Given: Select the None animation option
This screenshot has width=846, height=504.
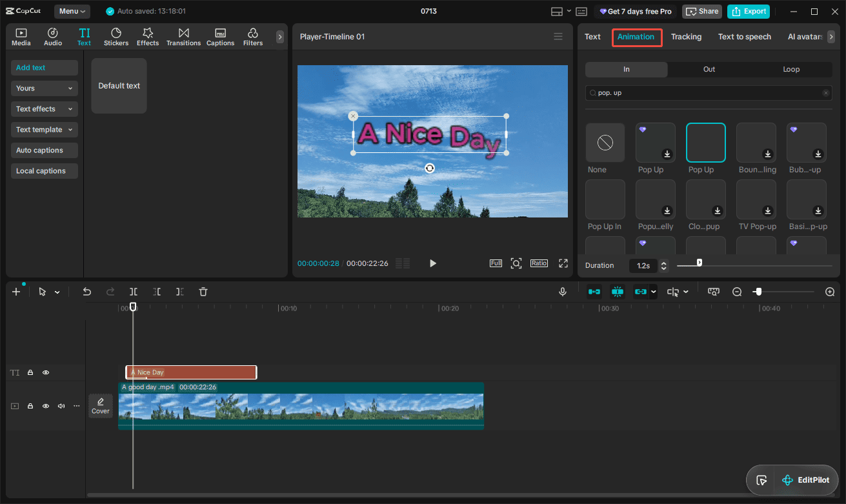Looking at the screenshot, I should pyautogui.click(x=605, y=143).
